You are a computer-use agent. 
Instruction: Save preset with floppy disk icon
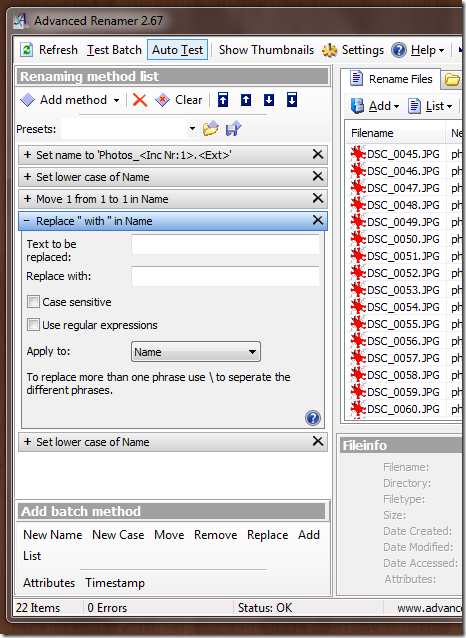pos(234,129)
